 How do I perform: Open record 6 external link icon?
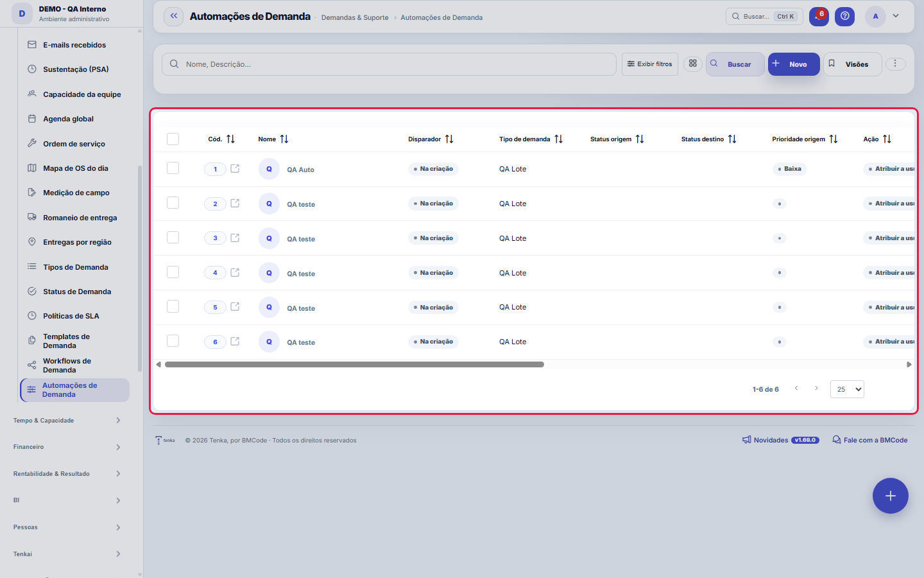(x=235, y=341)
